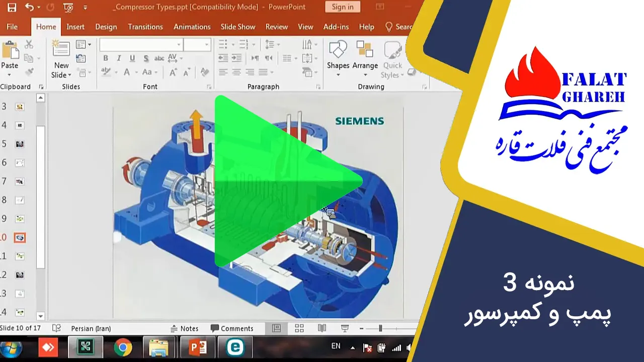Open the font size dropdown
The image size is (644, 362).
[x=207, y=44]
